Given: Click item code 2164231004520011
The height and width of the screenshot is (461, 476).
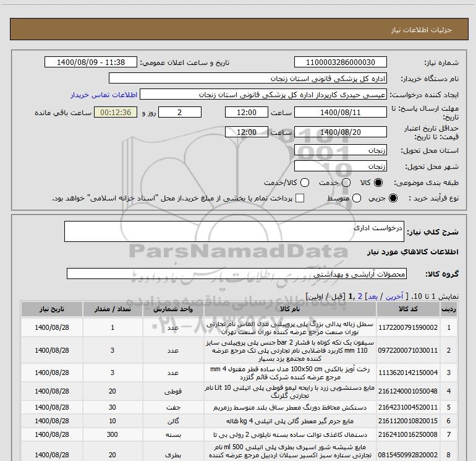Looking at the screenshot, I should click(x=408, y=407).
